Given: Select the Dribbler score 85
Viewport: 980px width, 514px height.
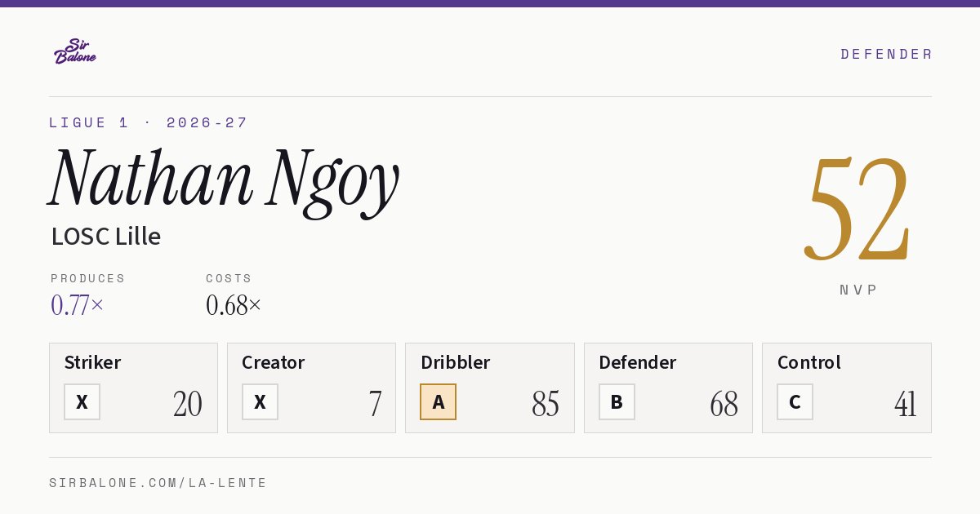Looking at the screenshot, I should click(546, 403).
